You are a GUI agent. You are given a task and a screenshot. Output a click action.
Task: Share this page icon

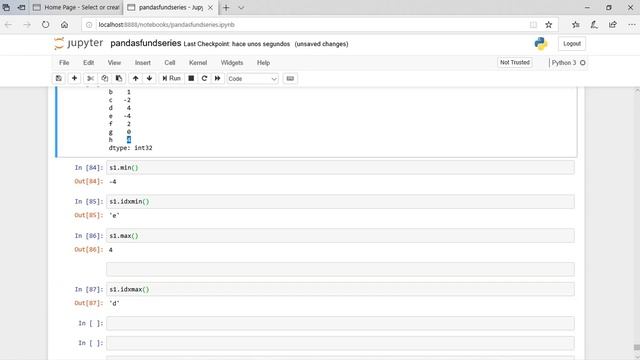[x=613, y=25]
